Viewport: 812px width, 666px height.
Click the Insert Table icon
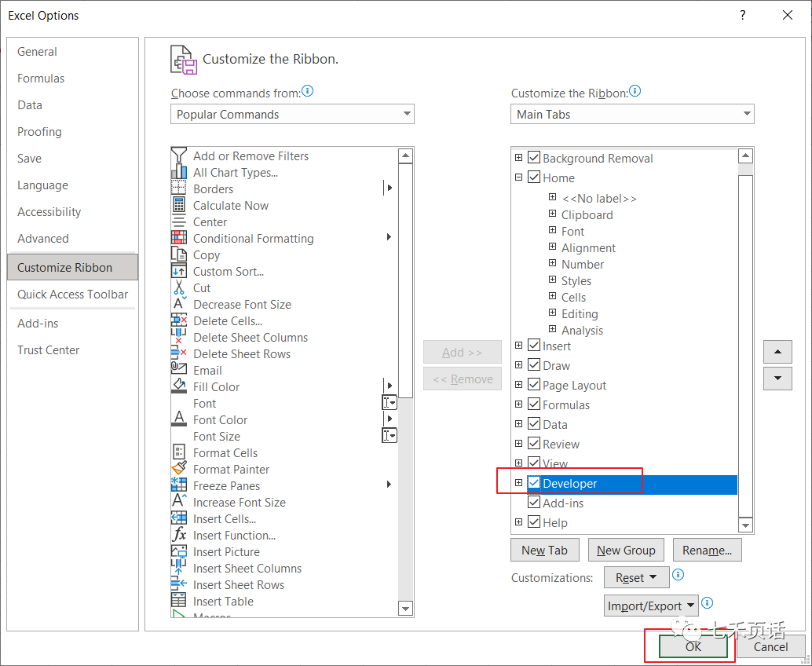(x=179, y=600)
